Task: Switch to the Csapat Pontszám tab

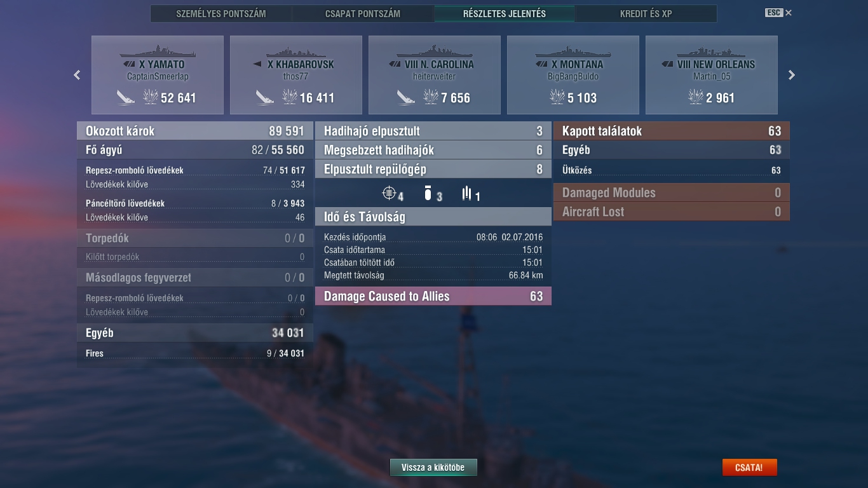Action: tap(363, 13)
